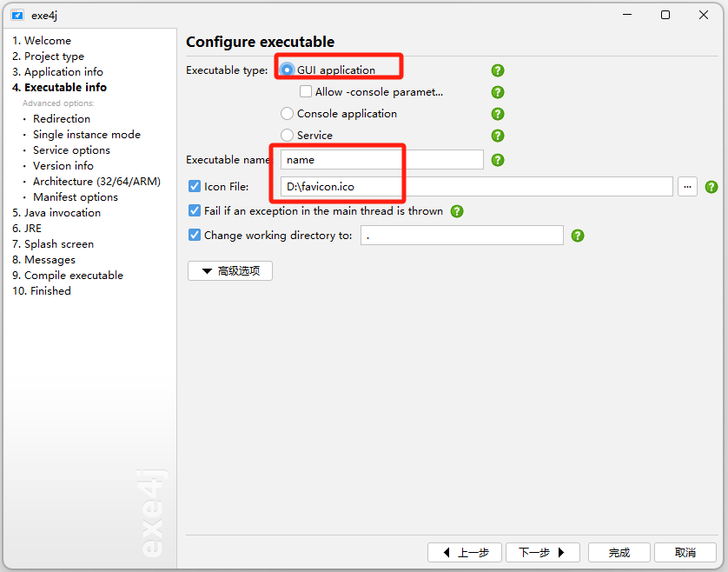Select GUI application radio button
728x572 pixels.
click(x=287, y=70)
